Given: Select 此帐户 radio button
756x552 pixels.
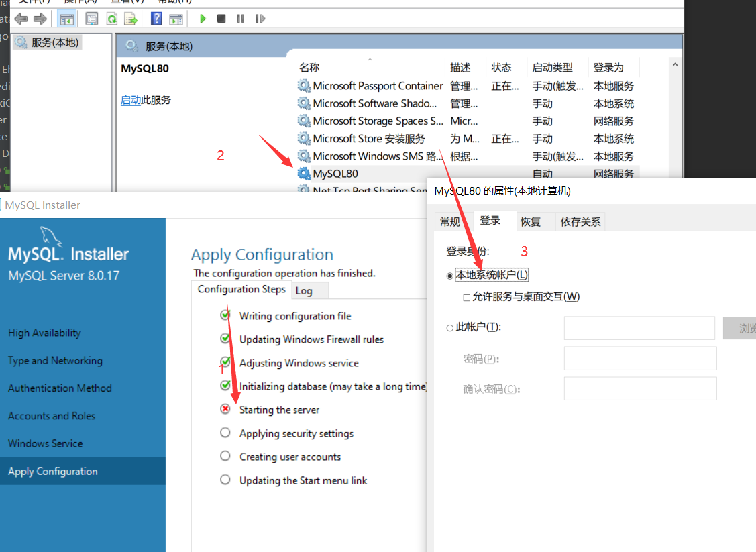Looking at the screenshot, I should (450, 328).
